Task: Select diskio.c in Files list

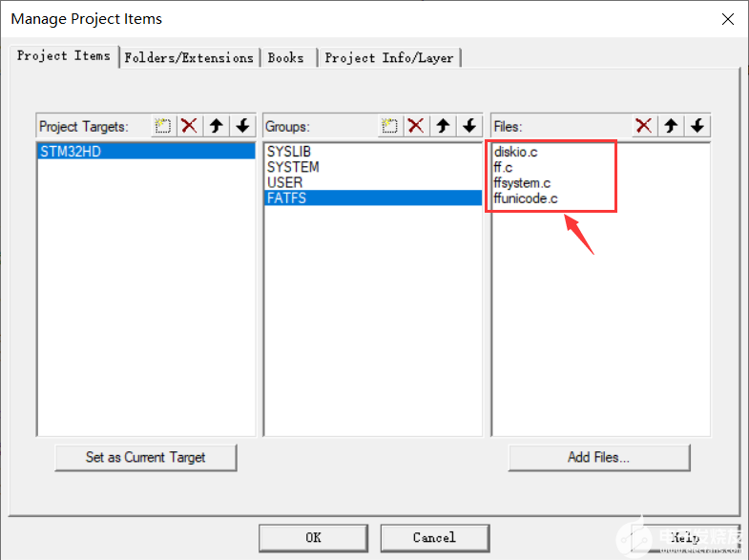Action: pyautogui.click(x=517, y=152)
